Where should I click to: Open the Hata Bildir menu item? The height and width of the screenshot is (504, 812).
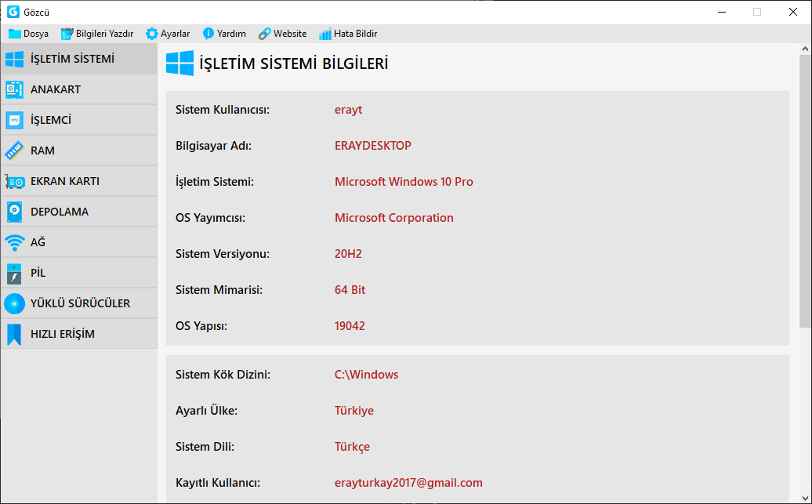coord(348,34)
